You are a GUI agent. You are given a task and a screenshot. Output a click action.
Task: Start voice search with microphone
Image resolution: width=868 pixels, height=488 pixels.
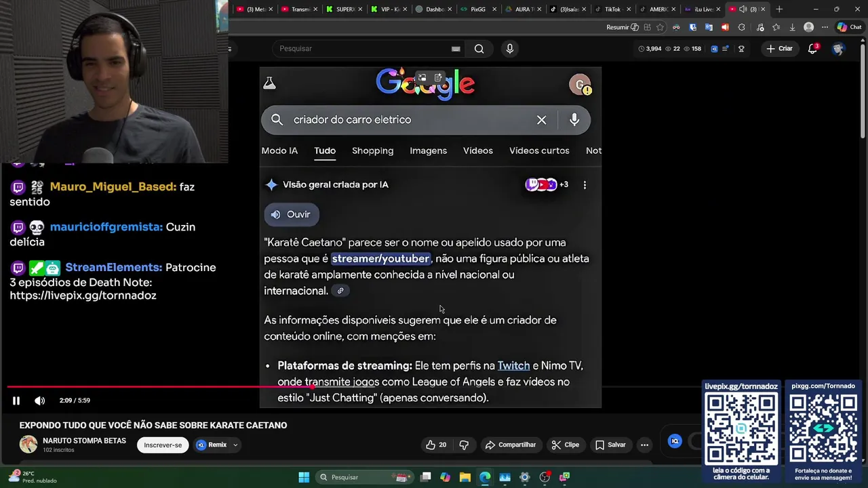pyautogui.click(x=510, y=49)
